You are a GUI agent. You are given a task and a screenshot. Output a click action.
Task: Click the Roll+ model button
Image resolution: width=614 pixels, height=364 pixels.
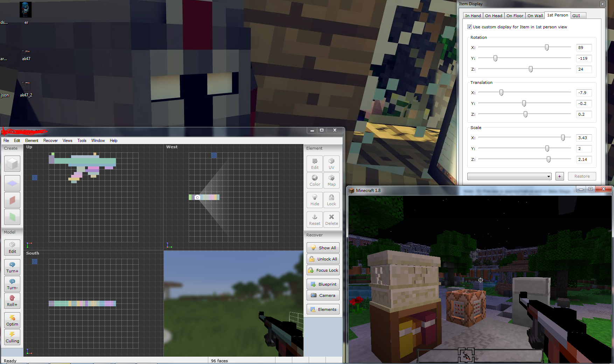[x=12, y=301]
